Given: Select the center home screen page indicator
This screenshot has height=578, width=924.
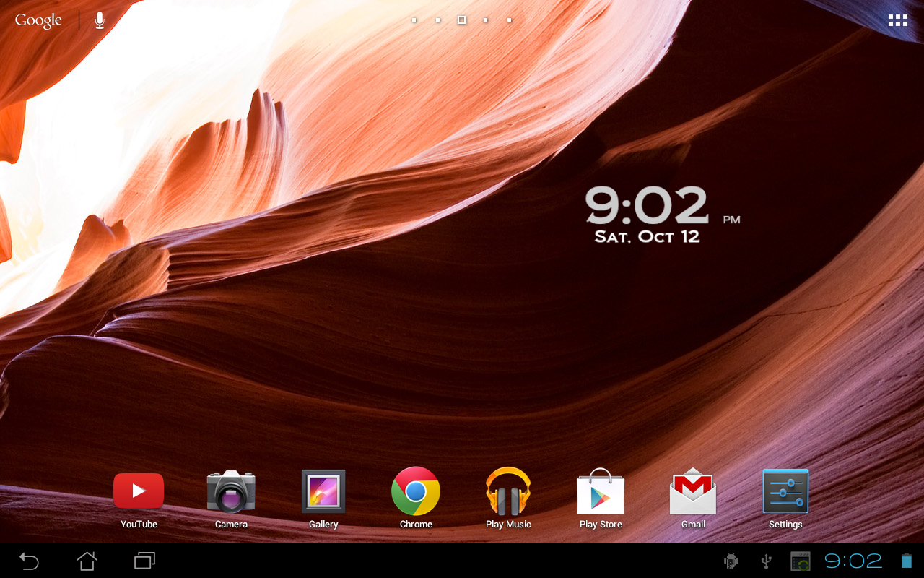Looking at the screenshot, I should [461, 20].
